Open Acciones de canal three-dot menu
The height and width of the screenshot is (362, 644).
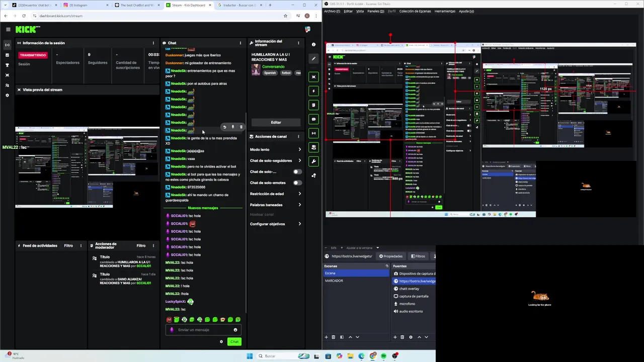298,137
